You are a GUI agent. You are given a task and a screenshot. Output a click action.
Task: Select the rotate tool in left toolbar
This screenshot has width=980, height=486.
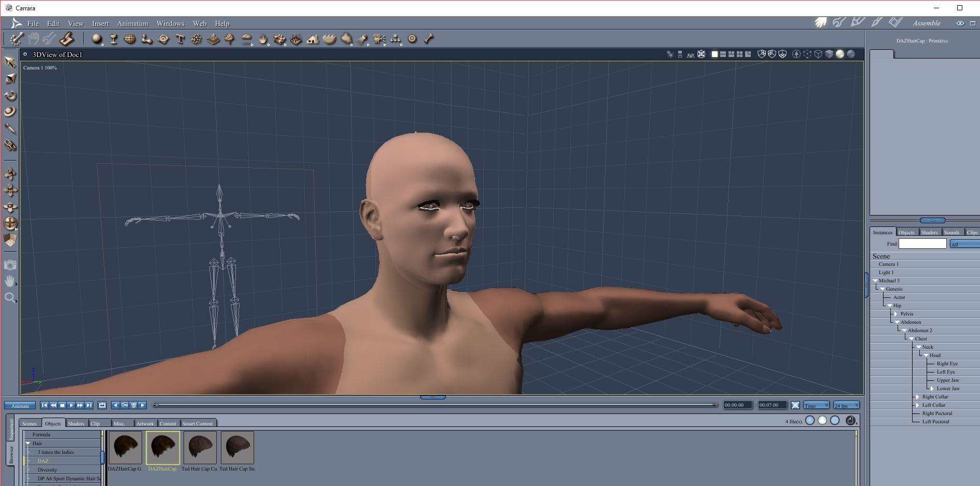click(x=10, y=95)
